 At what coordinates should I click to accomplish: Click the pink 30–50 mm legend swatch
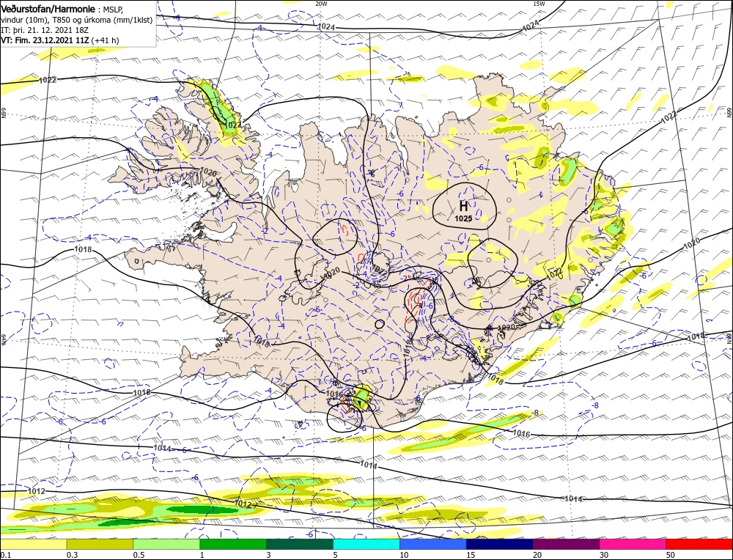(x=633, y=544)
